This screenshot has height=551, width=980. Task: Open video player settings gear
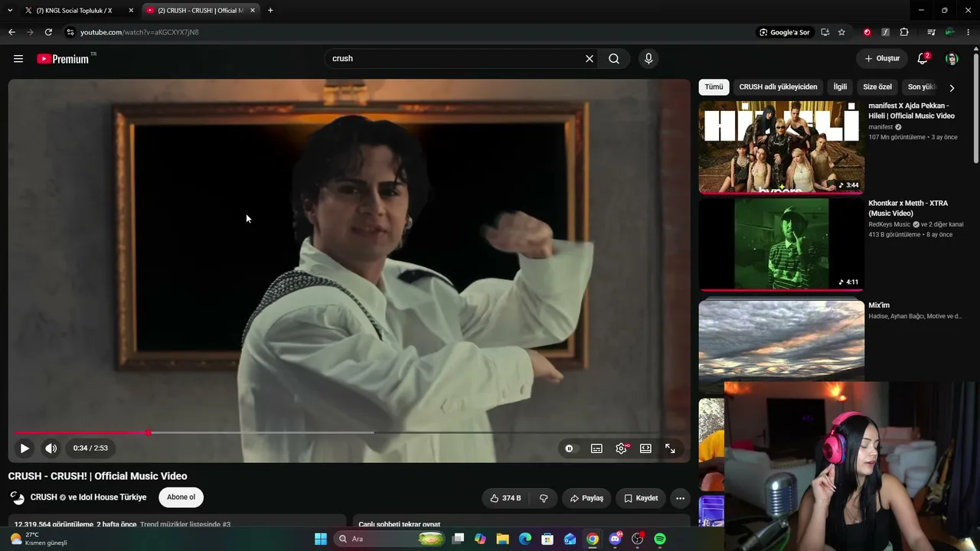point(621,448)
